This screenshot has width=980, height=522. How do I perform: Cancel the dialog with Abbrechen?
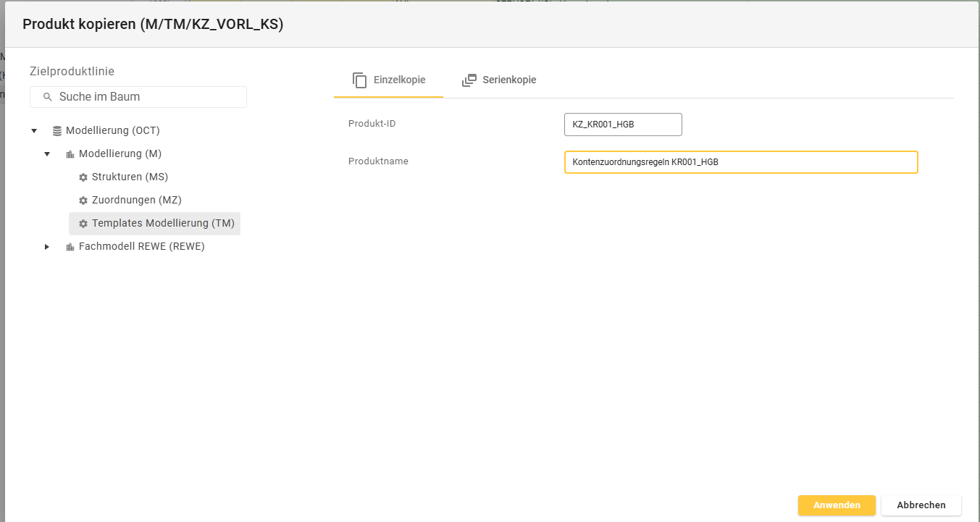pos(921,505)
